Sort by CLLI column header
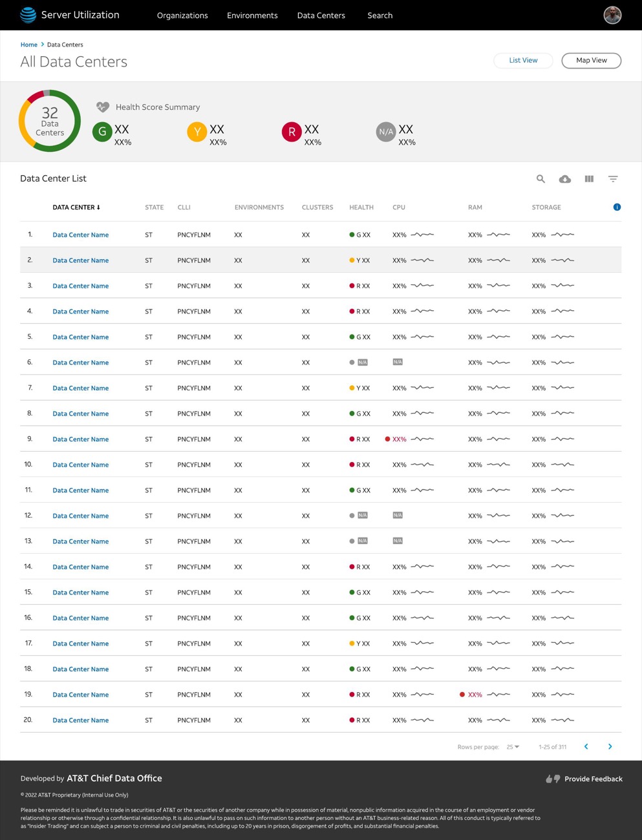The height and width of the screenshot is (840, 642). click(184, 207)
